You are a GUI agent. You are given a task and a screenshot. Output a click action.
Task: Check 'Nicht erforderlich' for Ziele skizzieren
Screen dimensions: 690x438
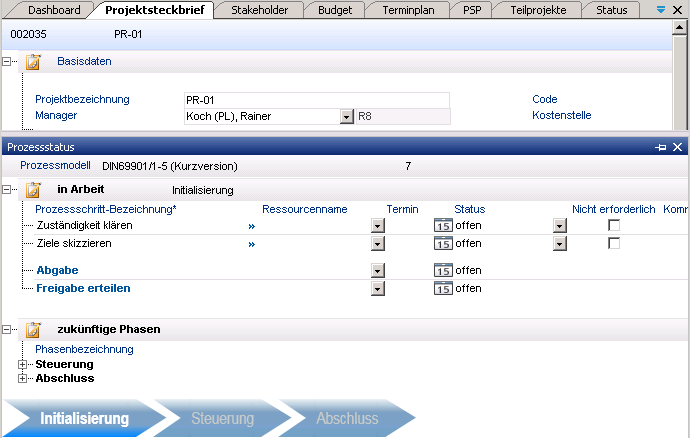[x=614, y=244]
